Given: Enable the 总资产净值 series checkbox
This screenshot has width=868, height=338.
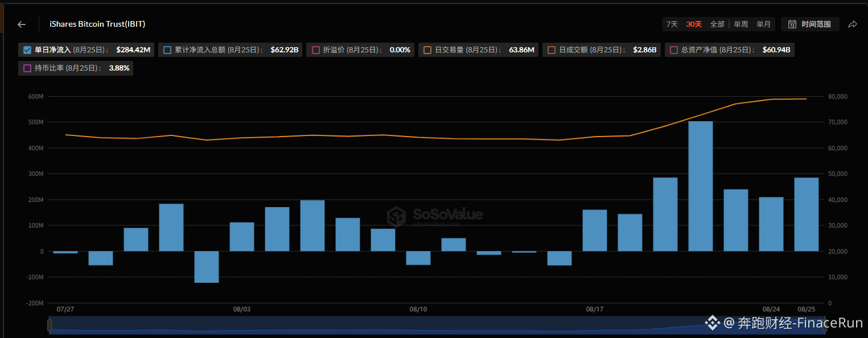Looking at the screenshot, I should tap(674, 50).
